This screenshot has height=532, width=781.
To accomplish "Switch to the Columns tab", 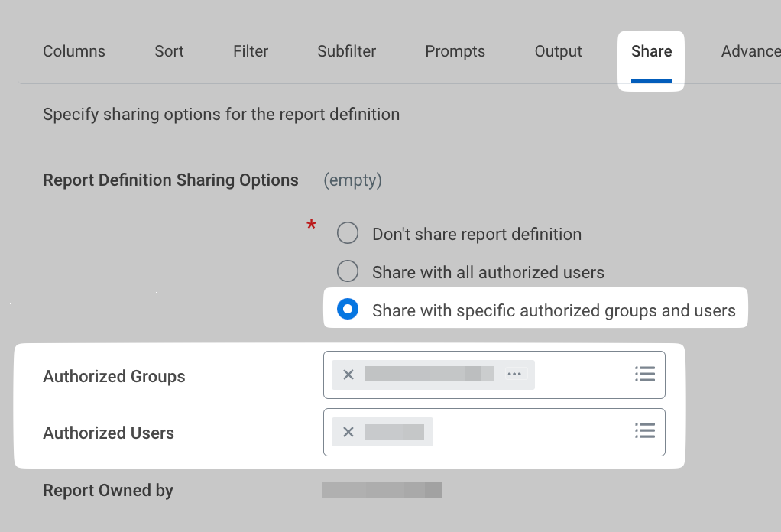I will point(74,51).
